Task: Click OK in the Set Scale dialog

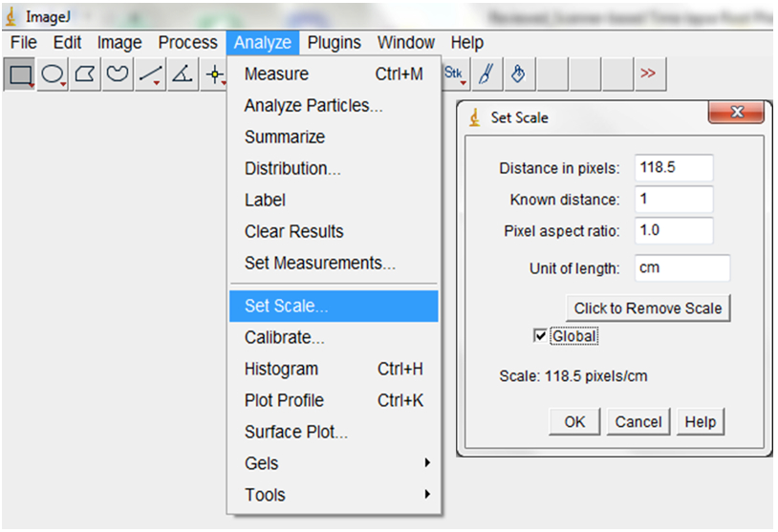Action: (x=574, y=422)
